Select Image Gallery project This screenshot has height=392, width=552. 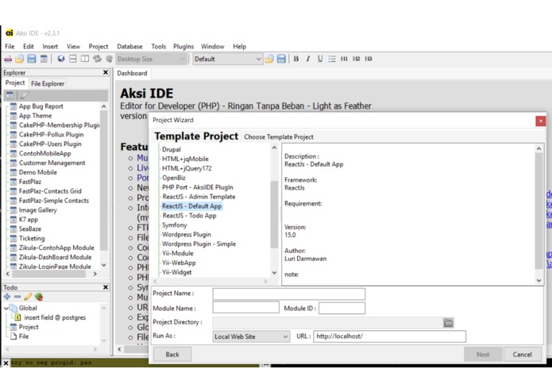[x=37, y=210]
